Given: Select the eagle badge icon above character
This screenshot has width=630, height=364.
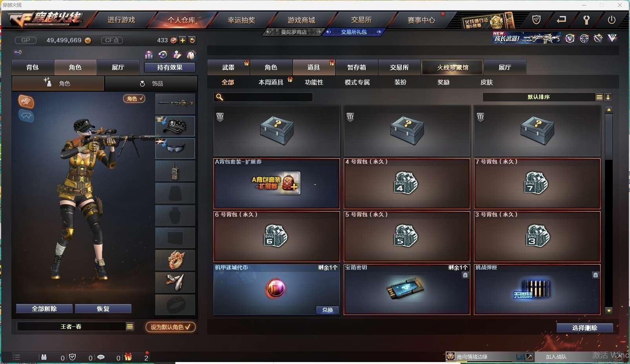Looking at the screenshot, I should (x=26, y=101).
